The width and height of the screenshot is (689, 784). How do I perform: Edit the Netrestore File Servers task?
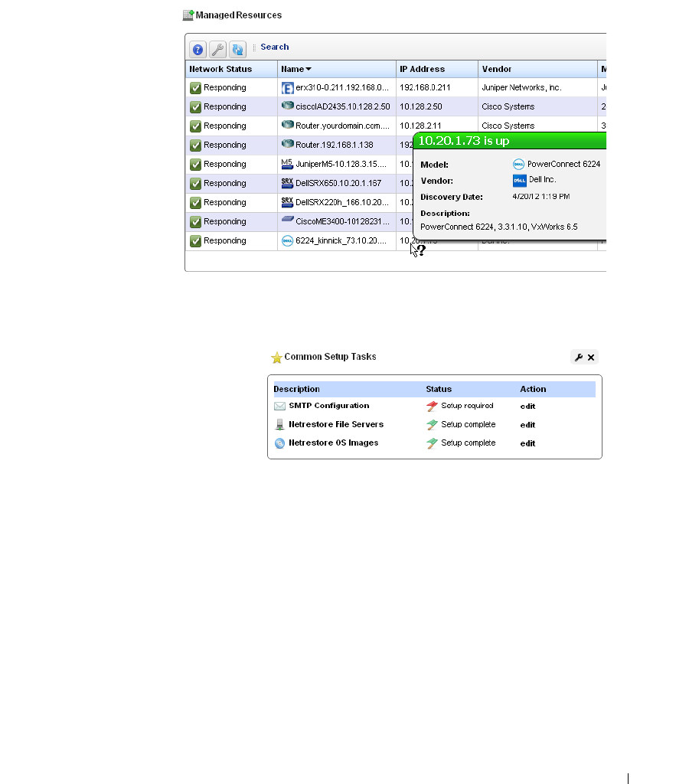(x=527, y=424)
